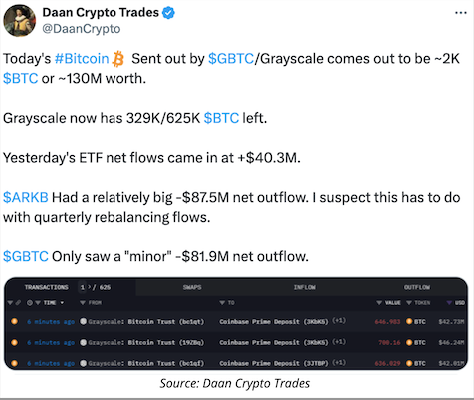This screenshot has width=474, height=400.
Task: Expand the (+1) on first Coinbase row
Action: tap(339, 321)
